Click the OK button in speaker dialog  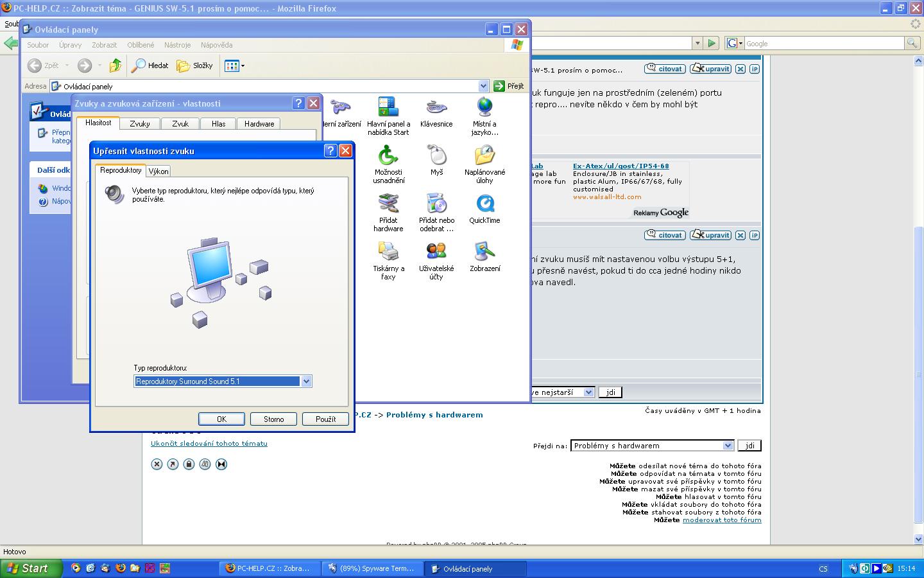[x=221, y=419]
